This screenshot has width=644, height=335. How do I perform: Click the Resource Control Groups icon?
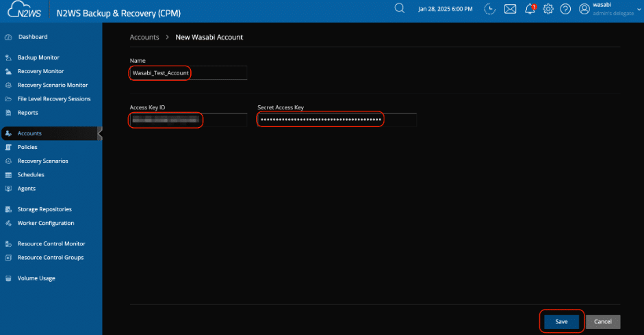pyautogui.click(x=8, y=258)
